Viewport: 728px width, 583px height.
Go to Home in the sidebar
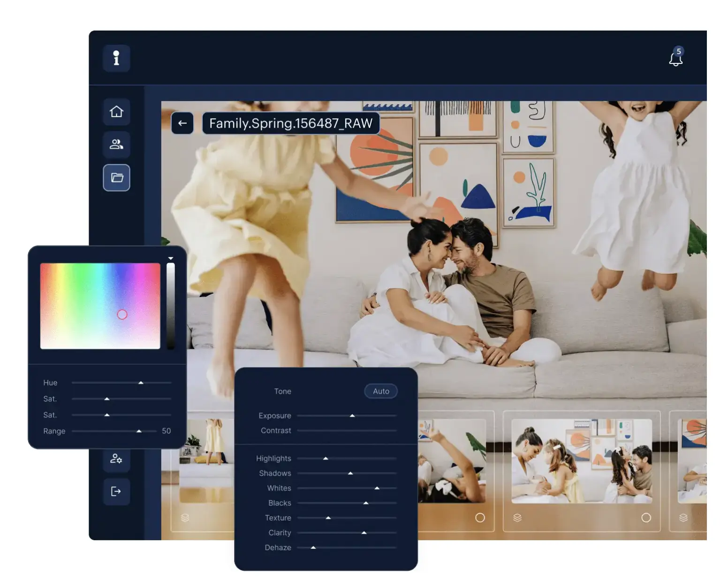116,112
